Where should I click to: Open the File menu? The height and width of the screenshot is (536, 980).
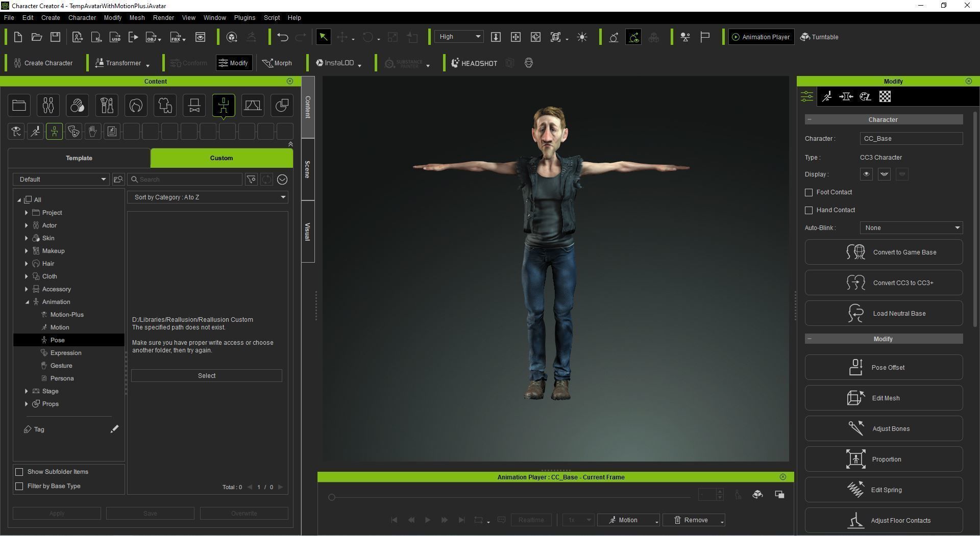click(x=9, y=17)
